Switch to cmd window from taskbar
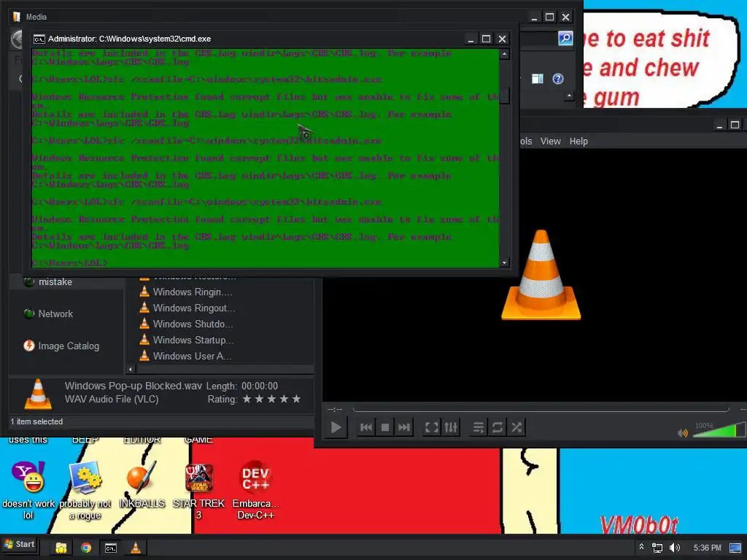The image size is (747, 560). [x=111, y=548]
